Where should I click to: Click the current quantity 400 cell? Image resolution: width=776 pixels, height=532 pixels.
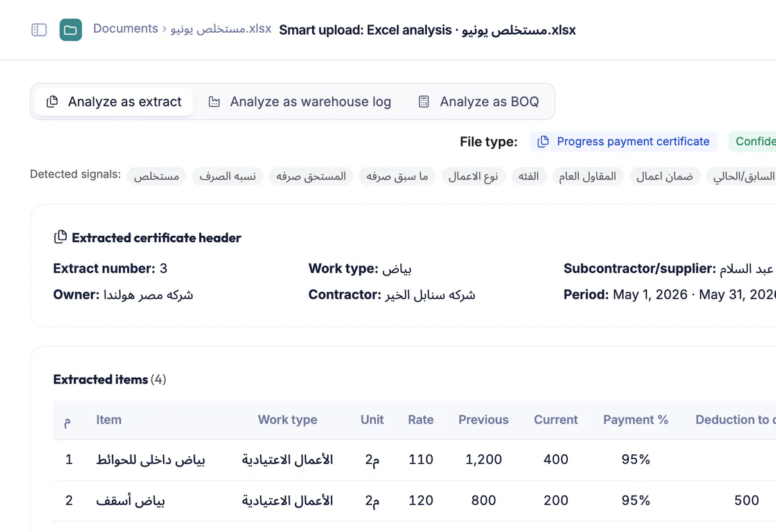[556, 459]
